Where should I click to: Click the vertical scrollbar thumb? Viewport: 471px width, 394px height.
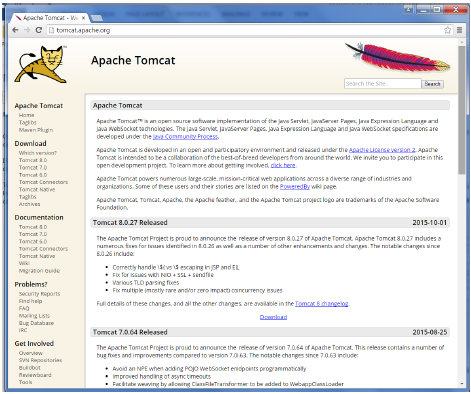462,110
